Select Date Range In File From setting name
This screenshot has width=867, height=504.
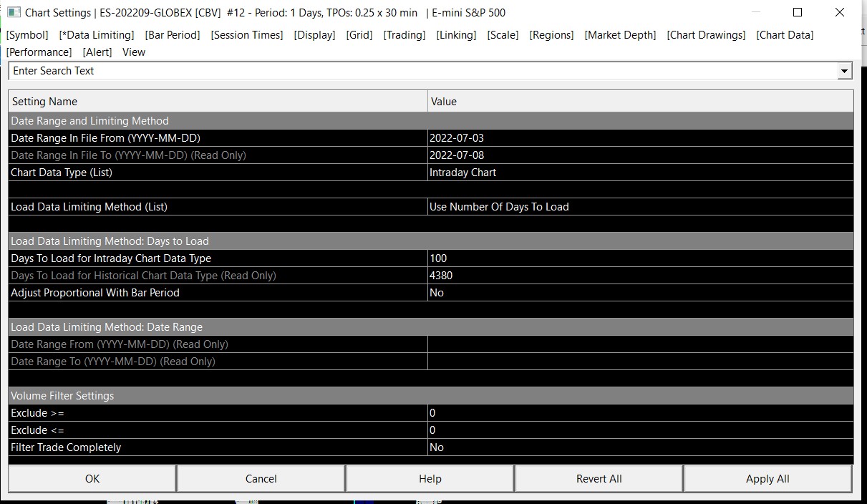(105, 138)
